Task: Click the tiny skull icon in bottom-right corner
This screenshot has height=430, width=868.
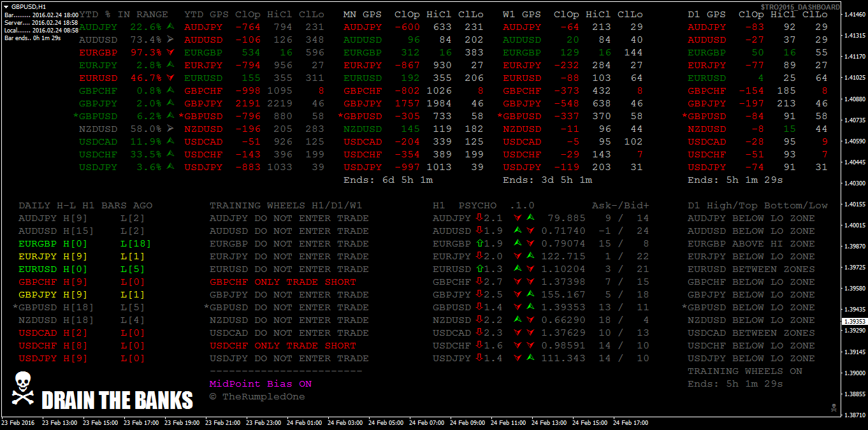Action: [x=833, y=407]
